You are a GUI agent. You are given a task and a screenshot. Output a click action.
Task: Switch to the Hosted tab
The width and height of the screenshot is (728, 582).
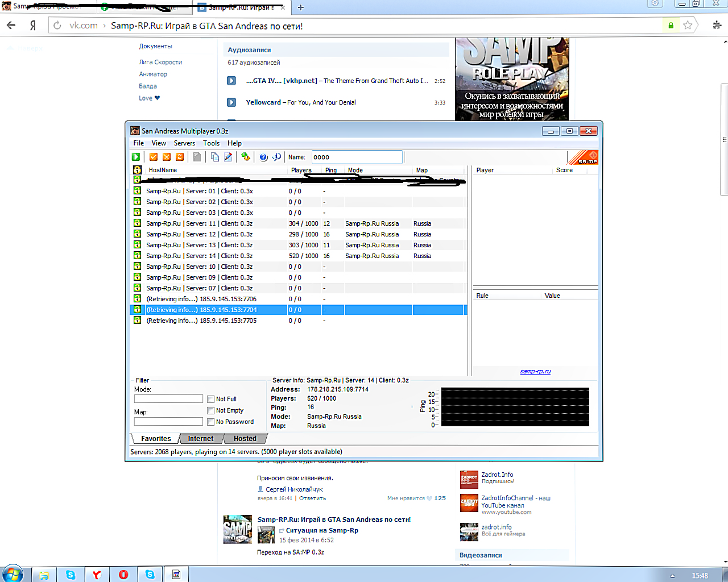tap(245, 439)
